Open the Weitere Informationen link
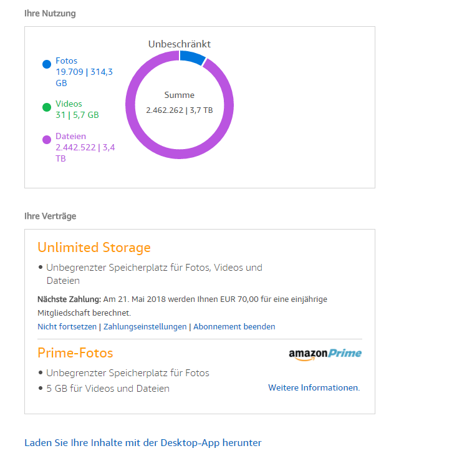Image resolution: width=467 pixels, height=476 pixels. (x=314, y=388)
